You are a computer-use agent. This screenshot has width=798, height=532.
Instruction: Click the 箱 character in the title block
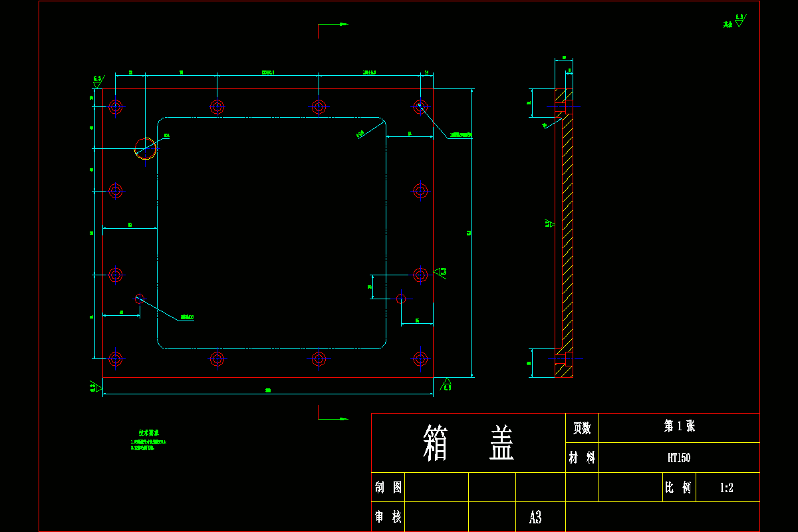[x=436, y=444]
